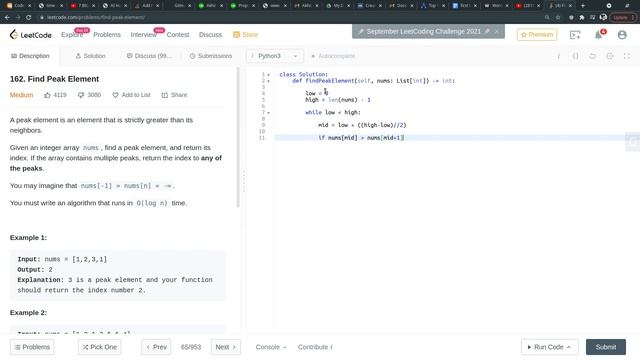Open the September LeetCoding Challenge 2021 banner
Screen dimensions: 640x360
coord(423,31)
